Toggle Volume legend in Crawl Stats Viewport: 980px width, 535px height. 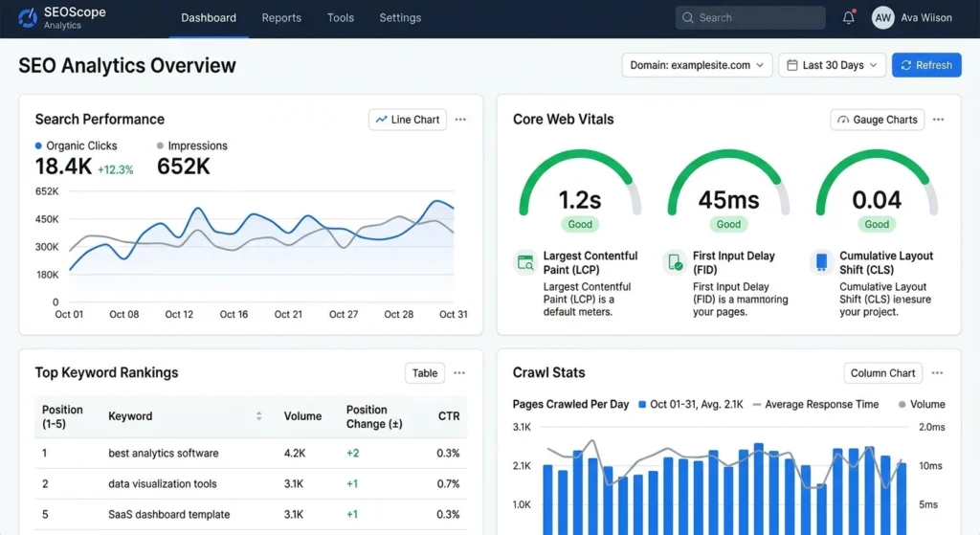pos(922,405)
